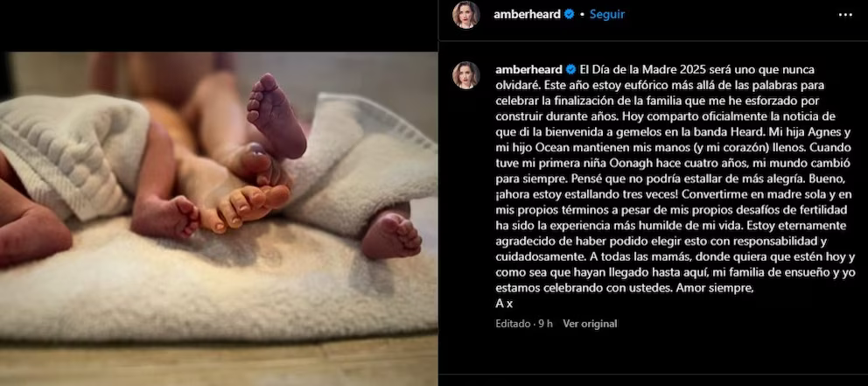Open amberheard profile from caption username
This screenshot has height=386, width=868.
528,70
